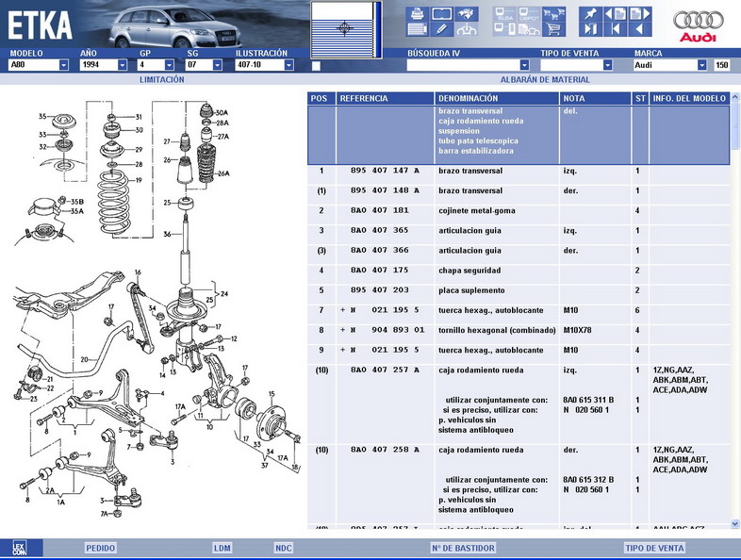The height and width of the screenshot is (560, 741).
Task: Click the bottom TIPO DE VENTA button
Action: (654, 548)
